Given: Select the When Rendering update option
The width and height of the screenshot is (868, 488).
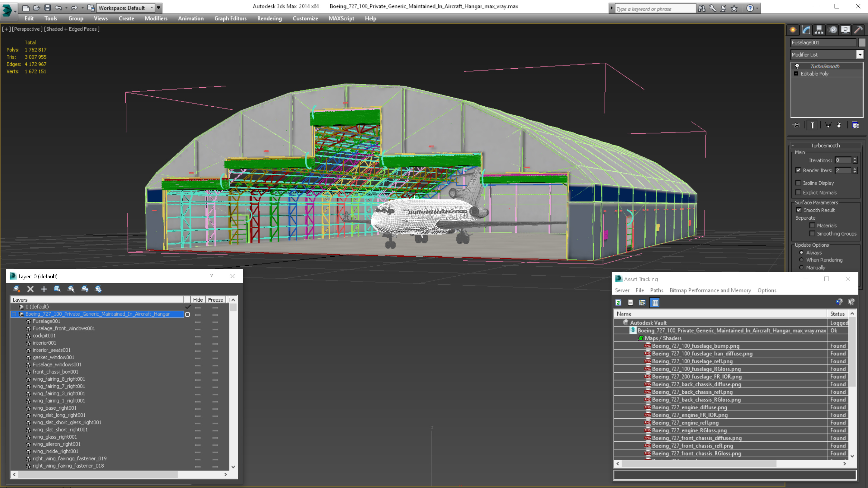Looking at the screenshot, I should pyautogui.click(x=802, y=260).
